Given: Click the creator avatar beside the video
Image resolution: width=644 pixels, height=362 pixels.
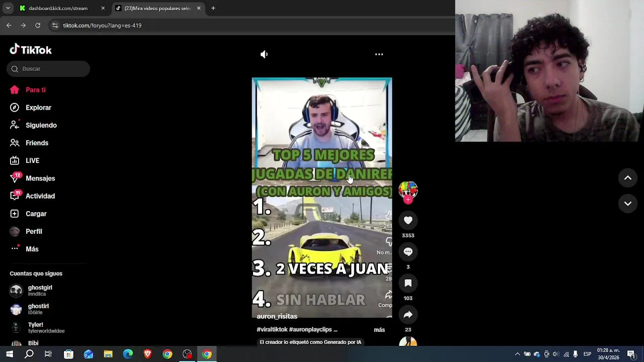Looking at the screenshot, I should [408, 190].
